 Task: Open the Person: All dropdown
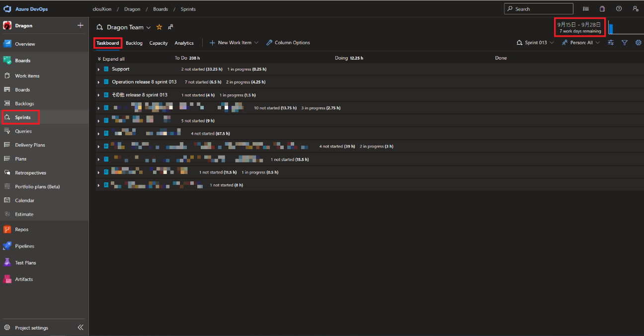(x=581, y=43)
